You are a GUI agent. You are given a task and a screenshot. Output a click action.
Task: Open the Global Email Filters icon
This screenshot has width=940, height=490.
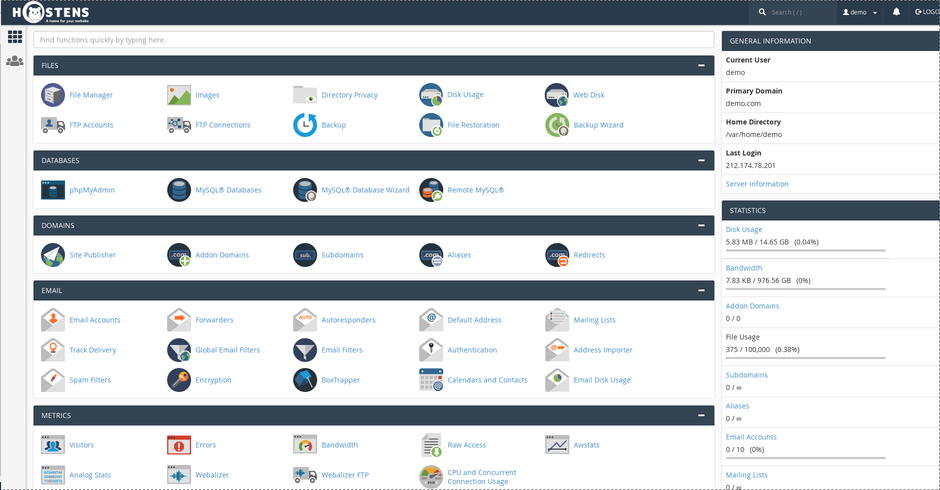[x=179, y=350]
